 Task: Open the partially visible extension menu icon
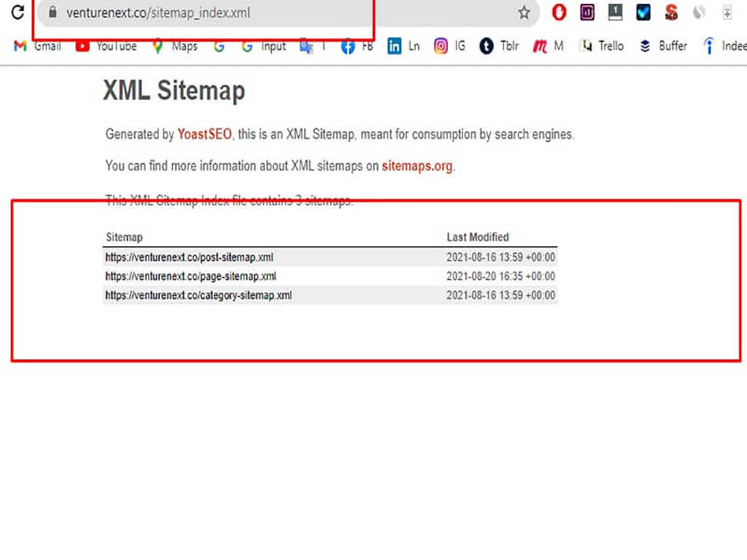tap(727, 13)
